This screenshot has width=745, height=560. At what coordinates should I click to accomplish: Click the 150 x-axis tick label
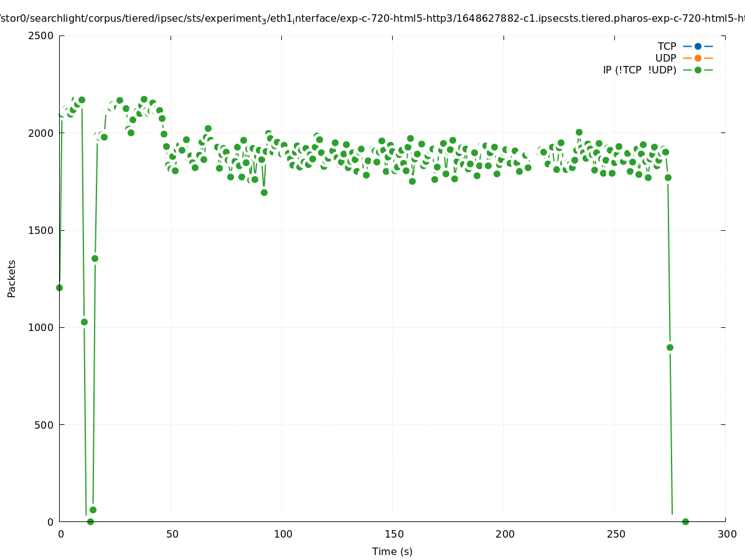pos(393,534)
